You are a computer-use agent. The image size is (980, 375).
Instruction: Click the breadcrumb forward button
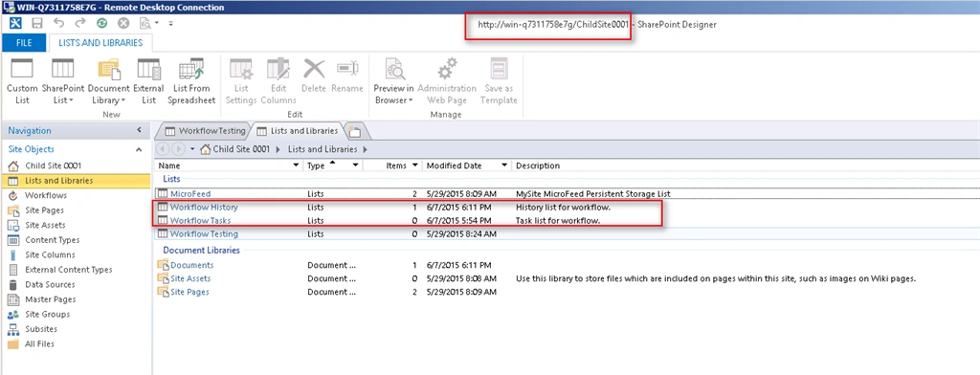[x=178, y=149]
